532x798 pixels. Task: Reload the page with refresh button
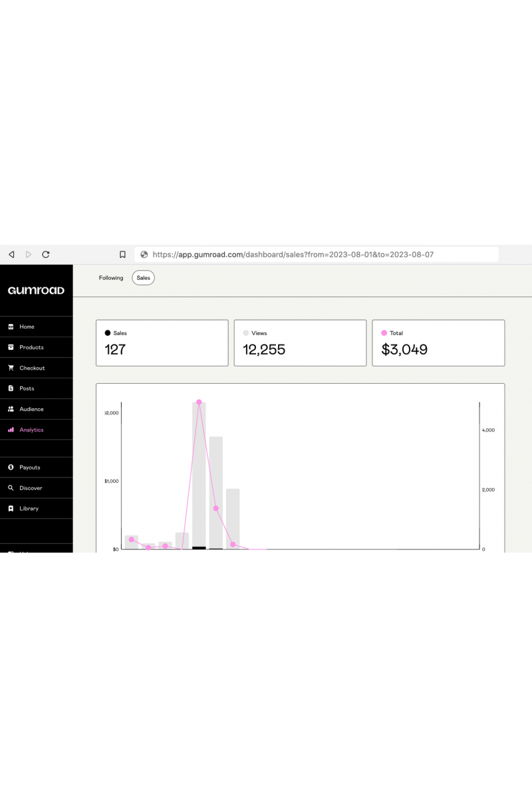(x=46, y=254)
